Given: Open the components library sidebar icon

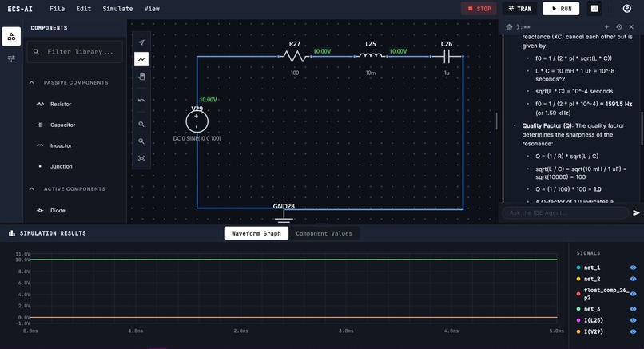Looking at the screenshot, I should [11, 37].
